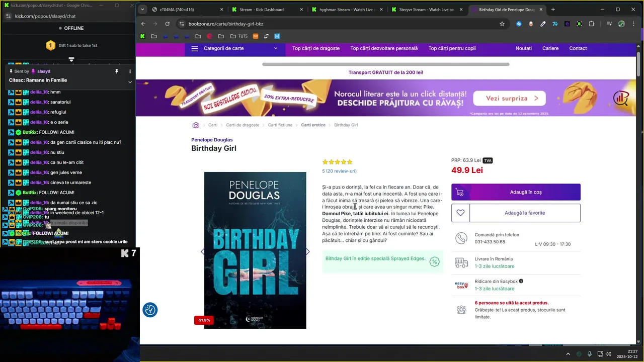Open Chrome three-dot menu in bookzone window
This screenshot has height=362, width=644.
[x=633, y=24]
